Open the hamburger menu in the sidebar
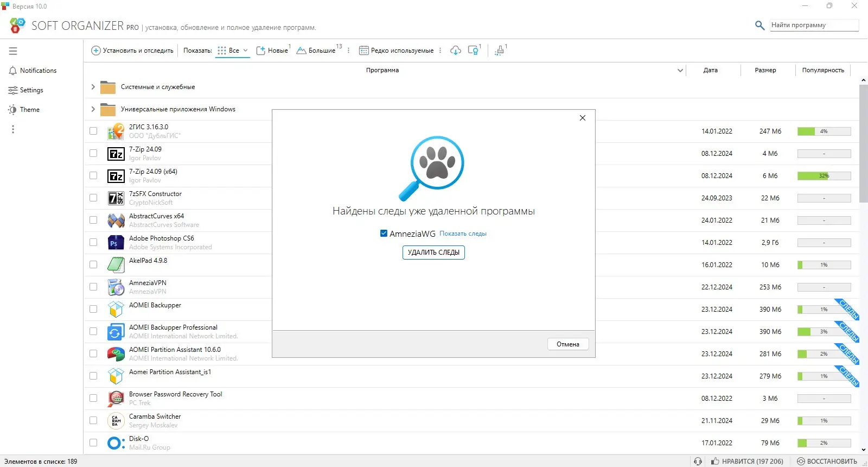 (x=13, y=51)
